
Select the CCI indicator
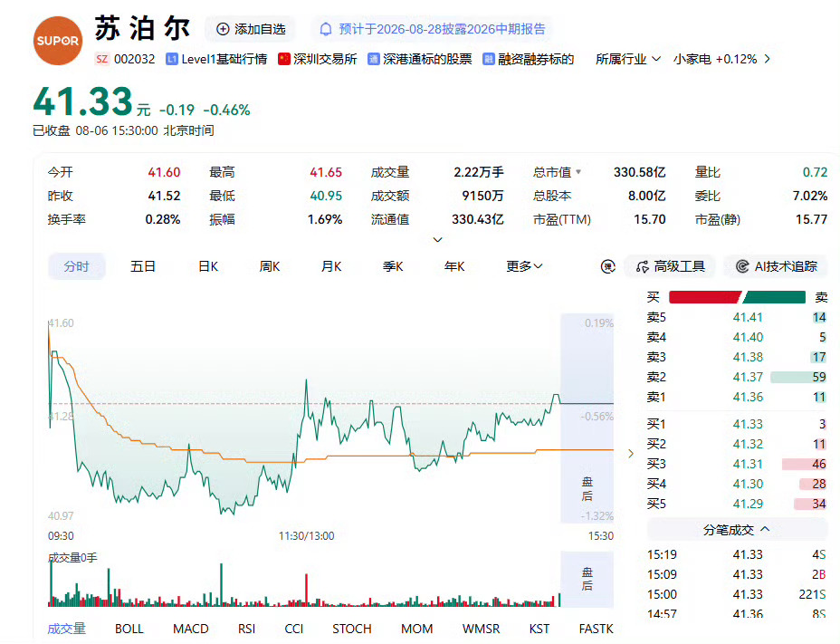[x=294, y=629]
